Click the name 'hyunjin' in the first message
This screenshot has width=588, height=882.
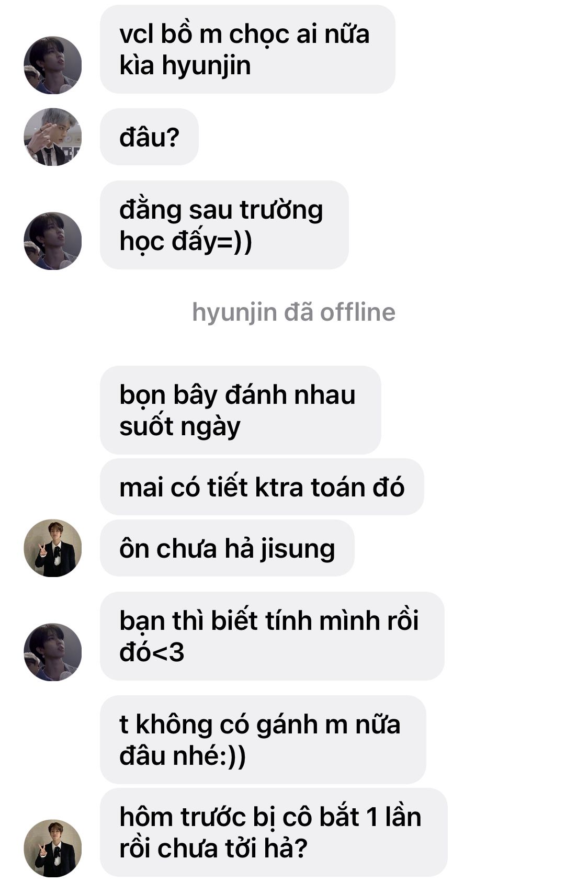point(206,67)
